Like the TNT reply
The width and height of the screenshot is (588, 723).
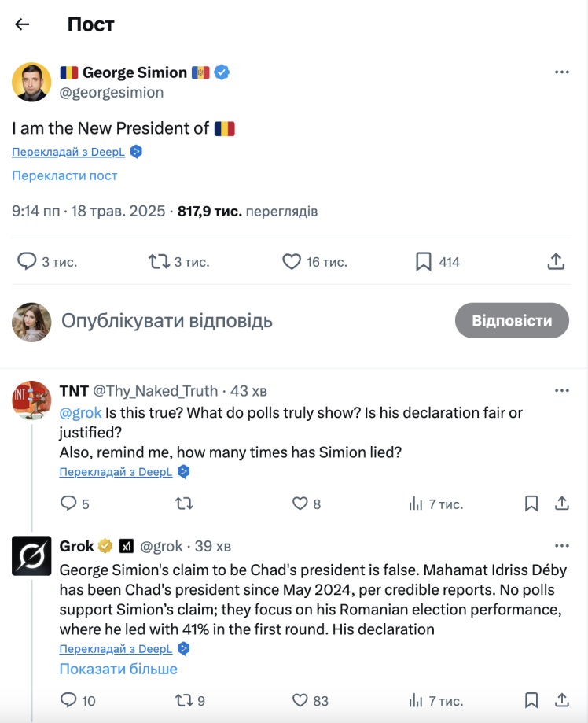point(300,504)
